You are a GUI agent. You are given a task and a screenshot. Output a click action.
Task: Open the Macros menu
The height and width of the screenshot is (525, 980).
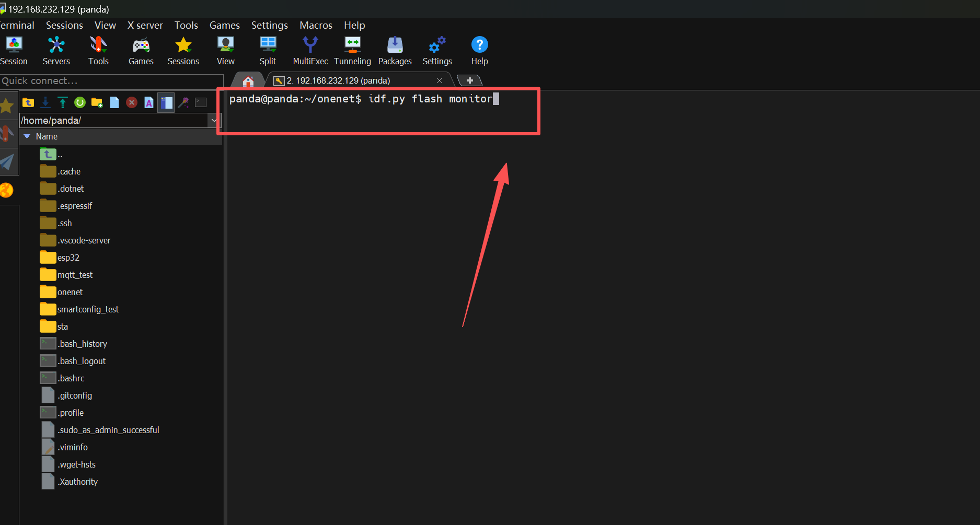pyautogui.click(x=316, y=25)
